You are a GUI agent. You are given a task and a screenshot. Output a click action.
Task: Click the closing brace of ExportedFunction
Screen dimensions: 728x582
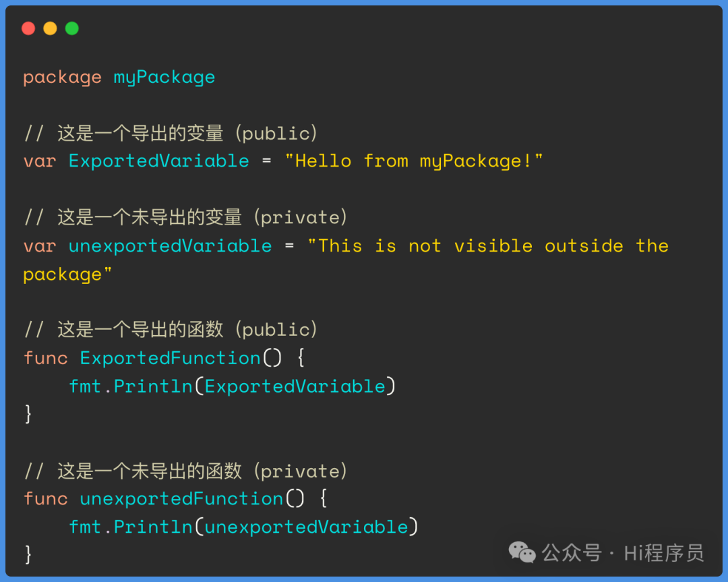point(28,414)
